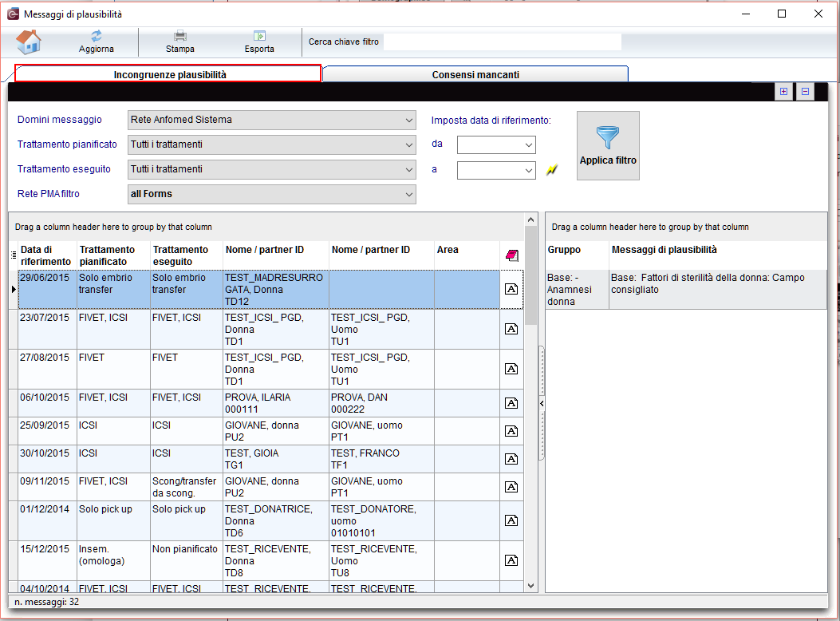Open document icon in 23/07/2015 row
This screenshot has width=840, height=621.
(511, 329)
